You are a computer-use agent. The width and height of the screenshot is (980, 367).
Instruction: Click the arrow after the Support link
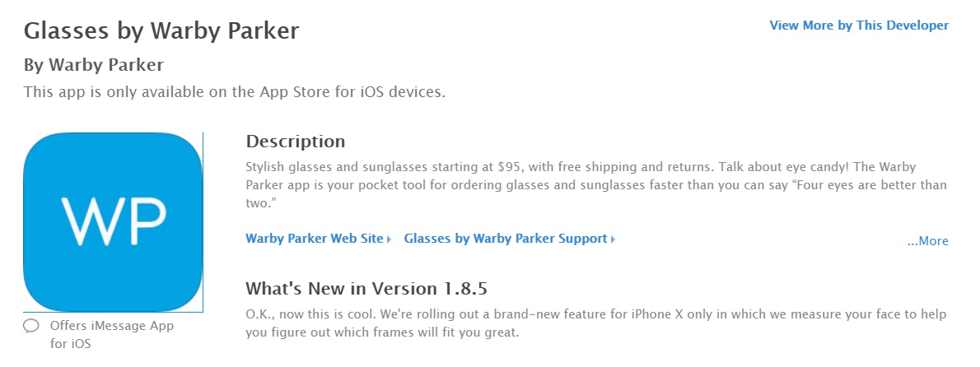pyautogui.click(x=614, y=239)
